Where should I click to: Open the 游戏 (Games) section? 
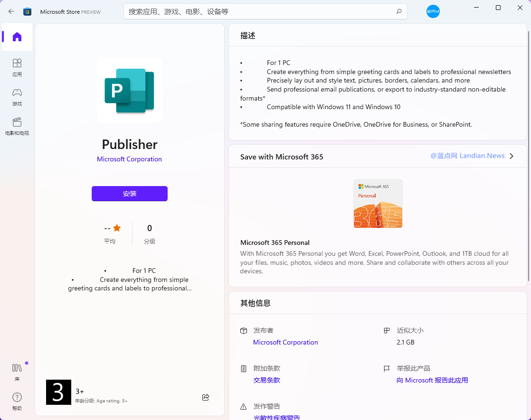tap(17, 97)
